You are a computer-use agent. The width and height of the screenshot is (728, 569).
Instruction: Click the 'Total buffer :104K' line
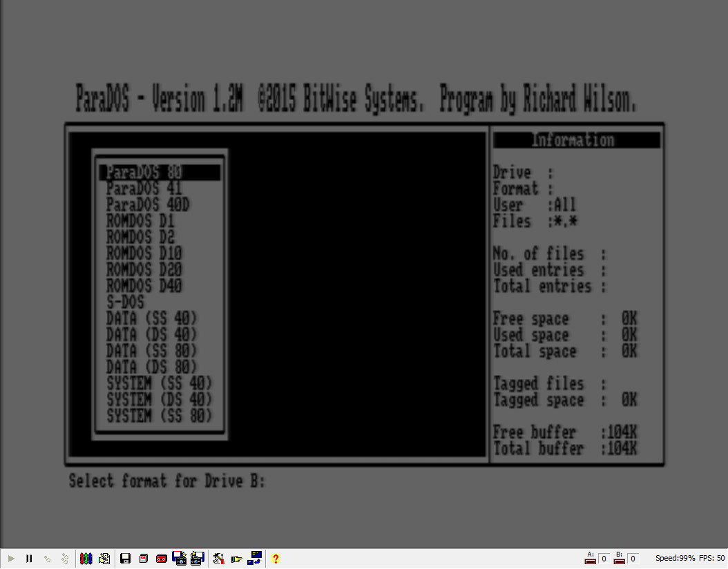pyautogui.click(x=565, y=448)
